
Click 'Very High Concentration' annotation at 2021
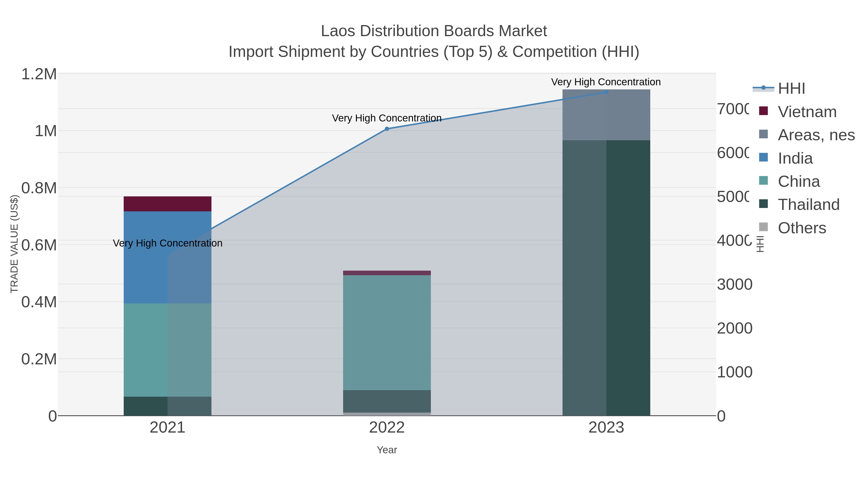tap(168, 243)
